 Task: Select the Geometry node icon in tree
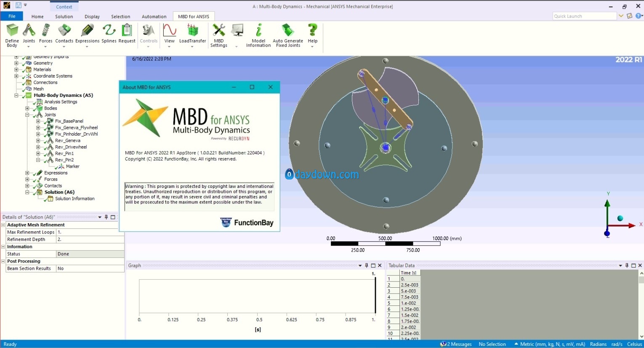(29, 63)
